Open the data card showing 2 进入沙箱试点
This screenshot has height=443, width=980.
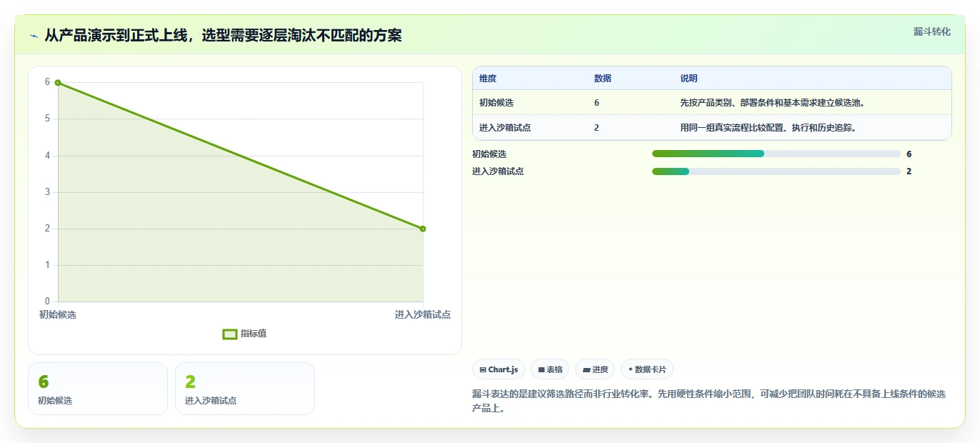[x=245, y=389]
